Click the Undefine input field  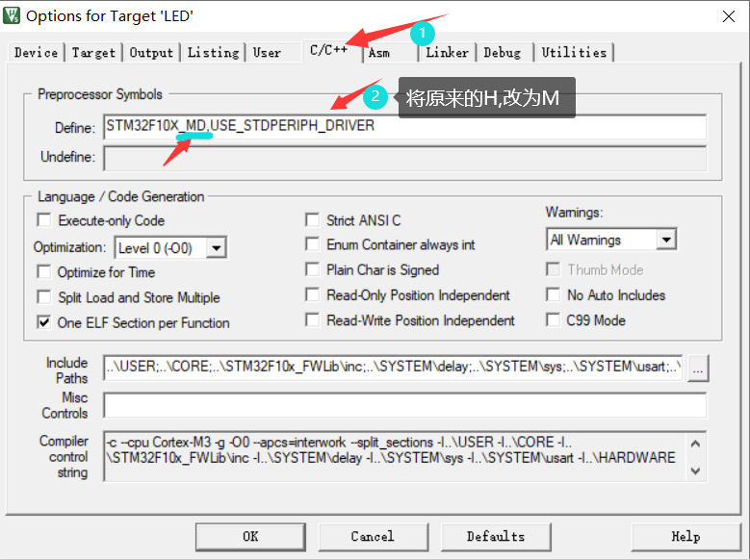click(404, 159)
